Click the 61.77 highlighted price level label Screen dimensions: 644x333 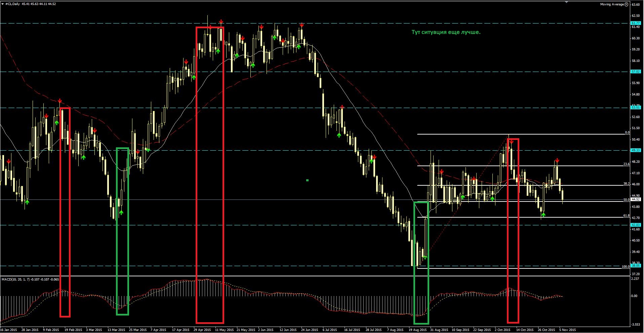click(636, 23)
